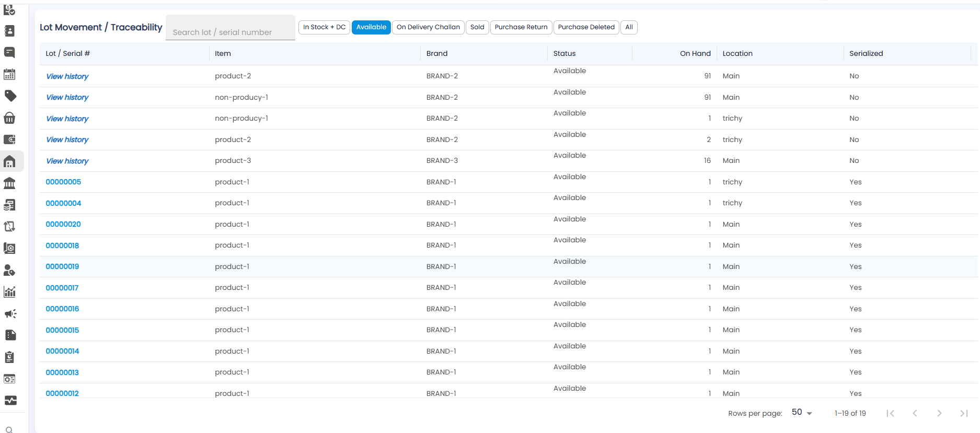Show lots On Delivery Challan
The width and height of the screenshot is (980, 433).
coord(428,27)
